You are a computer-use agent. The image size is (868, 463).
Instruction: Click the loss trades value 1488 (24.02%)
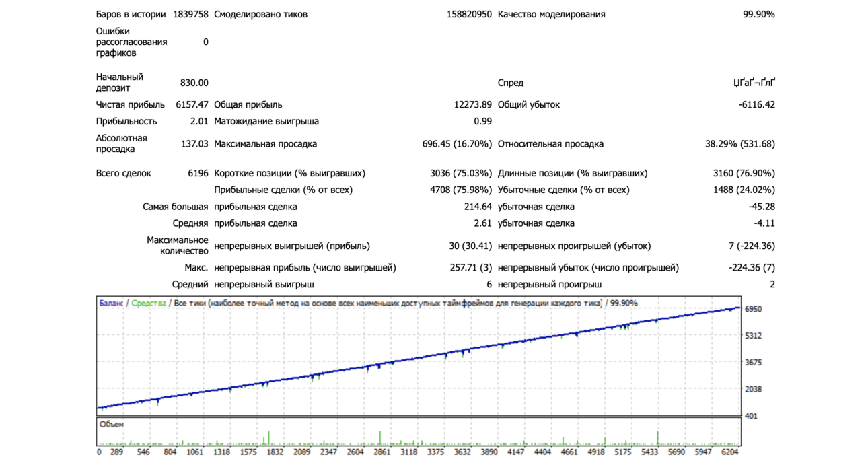click(744, 190)
